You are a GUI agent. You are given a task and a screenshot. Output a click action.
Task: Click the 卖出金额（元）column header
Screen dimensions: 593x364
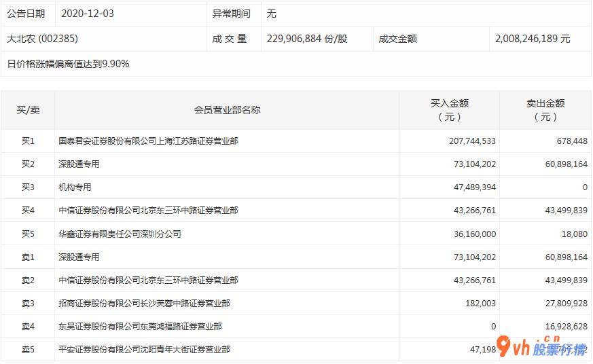click(x=545, y=110)
